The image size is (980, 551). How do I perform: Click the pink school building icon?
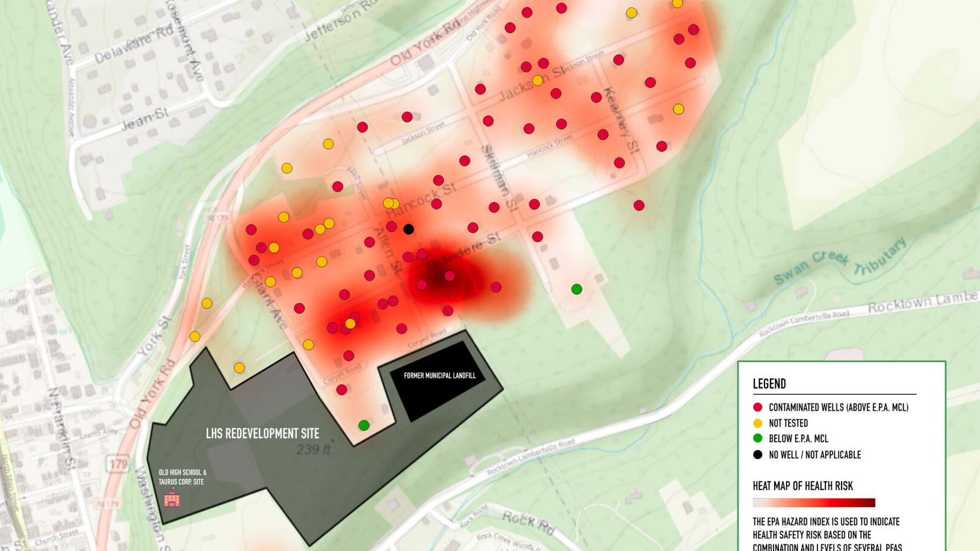pos(172,498)
